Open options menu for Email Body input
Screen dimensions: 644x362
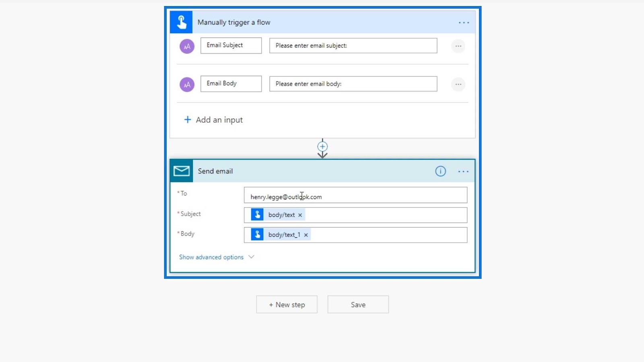point(458,84)
